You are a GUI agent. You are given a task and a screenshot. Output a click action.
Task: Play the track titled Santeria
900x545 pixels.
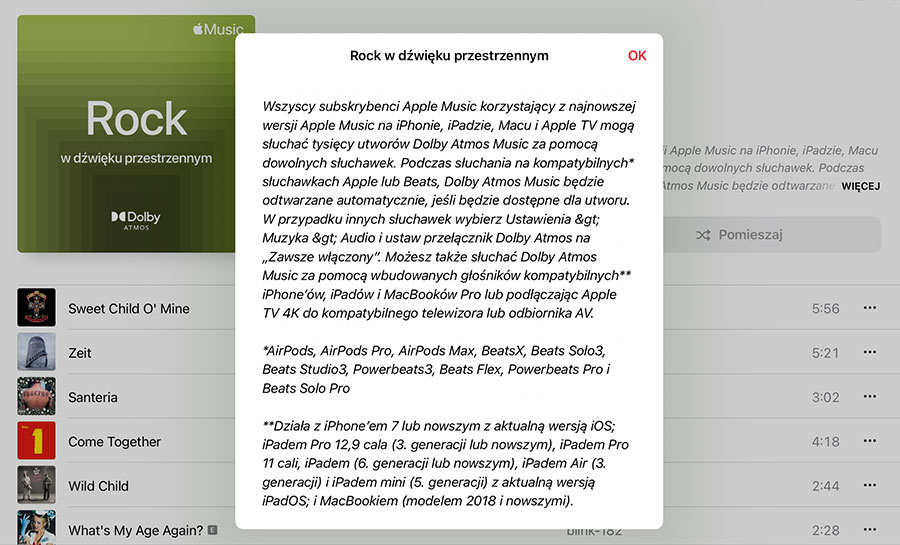tap(93, 398)
